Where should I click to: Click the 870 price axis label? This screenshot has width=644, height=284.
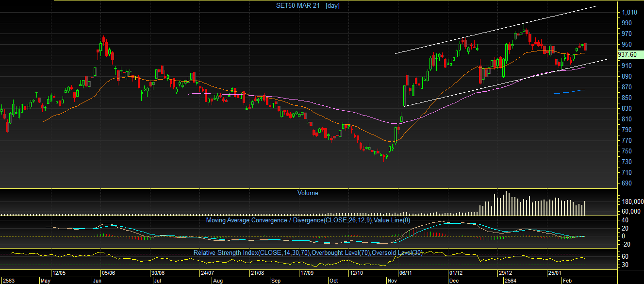click(627, 87)
